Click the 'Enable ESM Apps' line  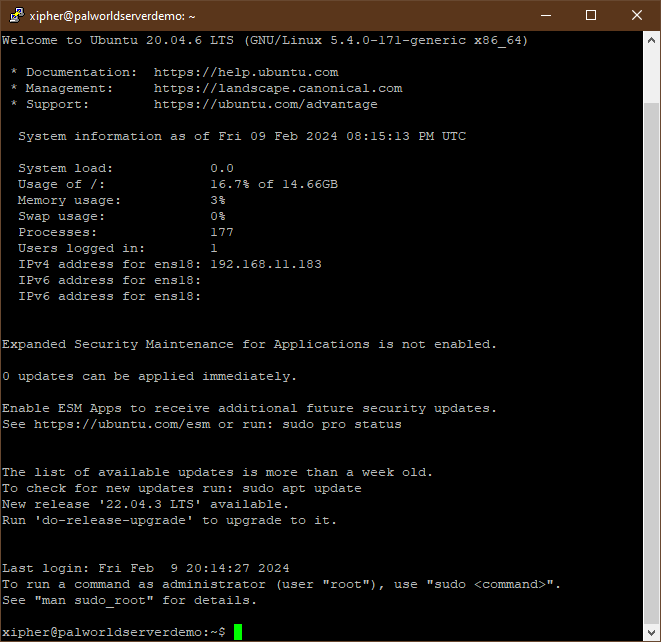coord(250,408)
